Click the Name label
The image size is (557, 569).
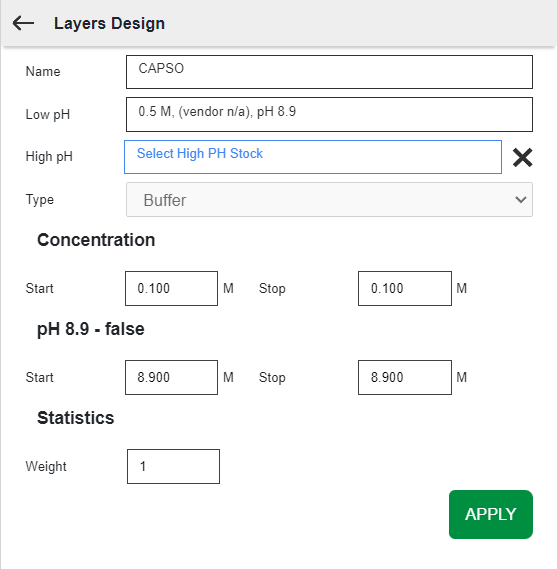coord(43,71)
